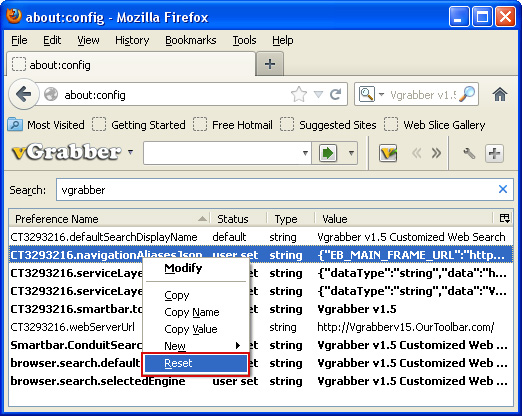Screen dimensions: 522x416
Task: Open the column picker icon
Action: (504, 218)
